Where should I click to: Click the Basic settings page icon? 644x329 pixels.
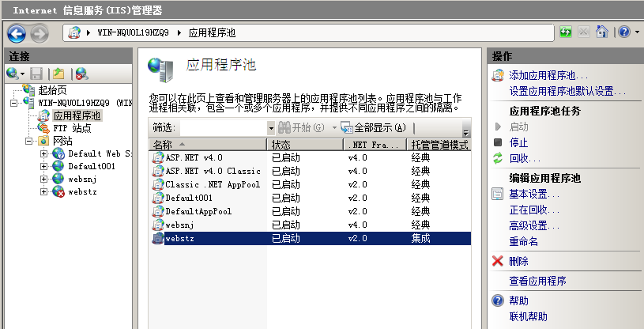point(498,194)
